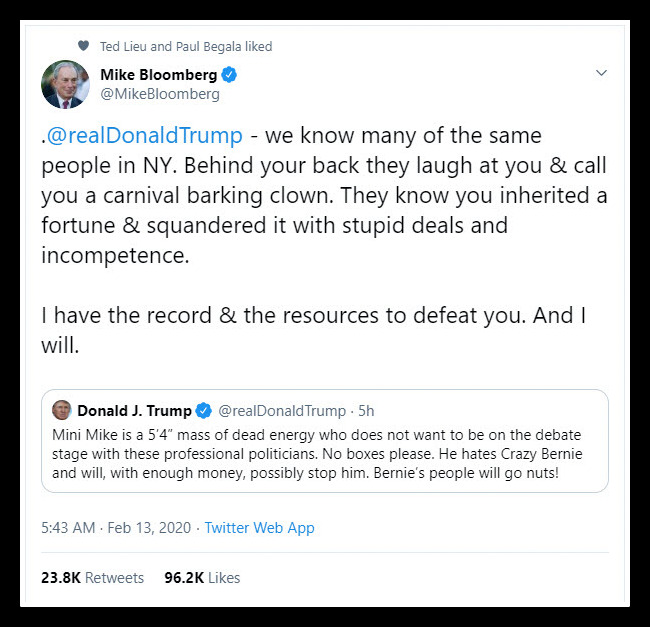Click verified badge beside Mike Bloomberg

229,75
